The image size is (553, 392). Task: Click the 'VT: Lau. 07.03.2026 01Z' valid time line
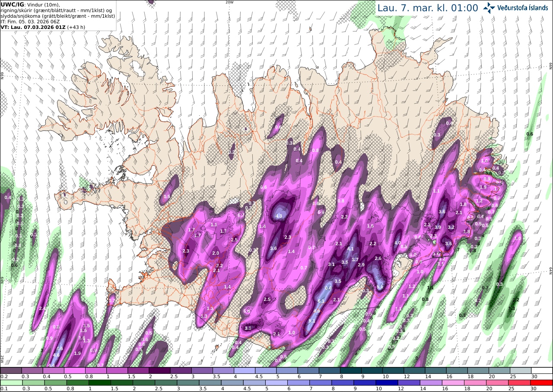click(33, 27)
